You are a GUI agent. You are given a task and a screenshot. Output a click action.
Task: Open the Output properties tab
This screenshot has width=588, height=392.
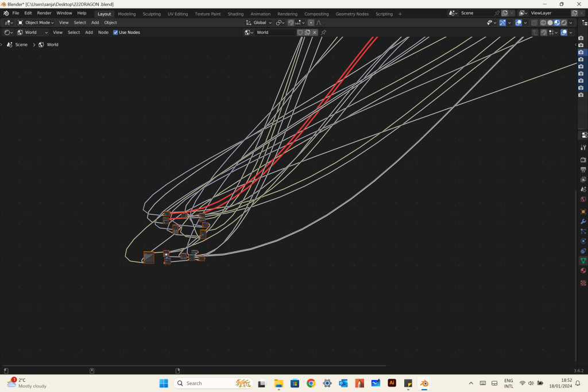tap(583, 170)
